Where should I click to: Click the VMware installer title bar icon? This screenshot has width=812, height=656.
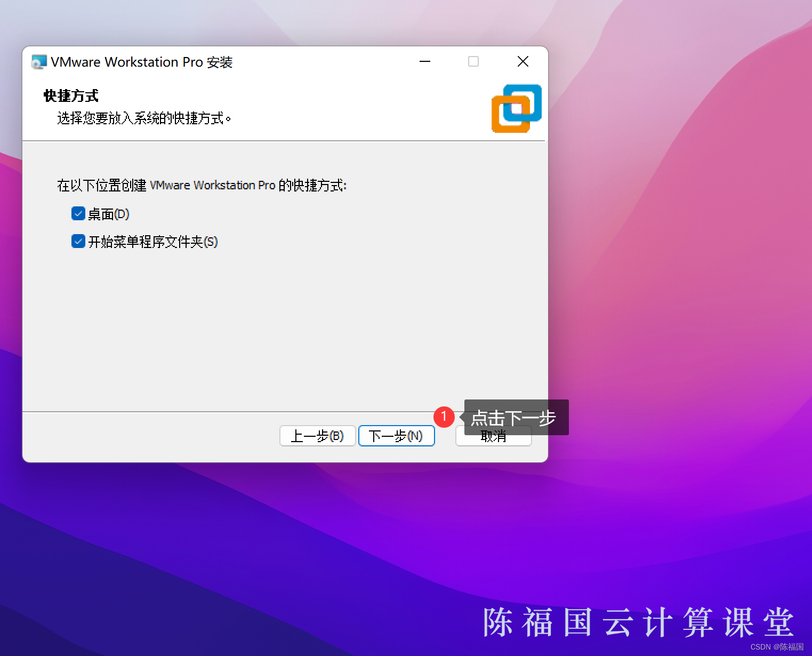pyautogui.click(x=39, y=62)
